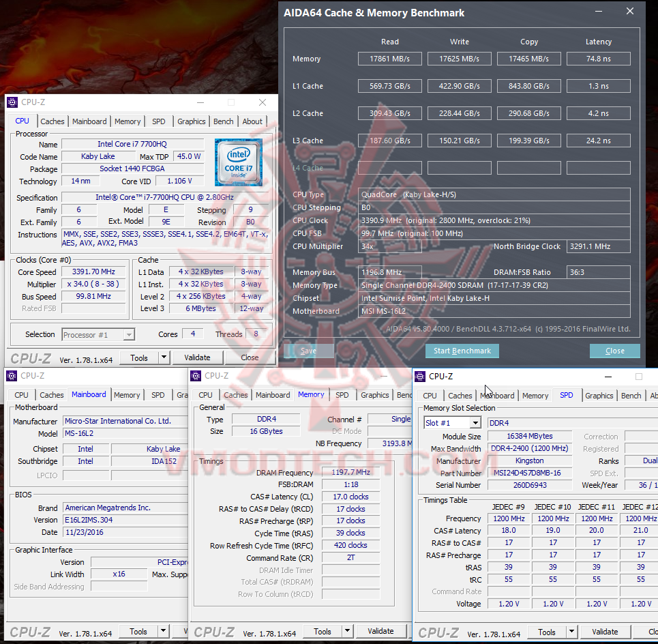Screen dimensions: 658x644
Task: Click Validate in the SPD CPU-Z window
Action: 605,632
